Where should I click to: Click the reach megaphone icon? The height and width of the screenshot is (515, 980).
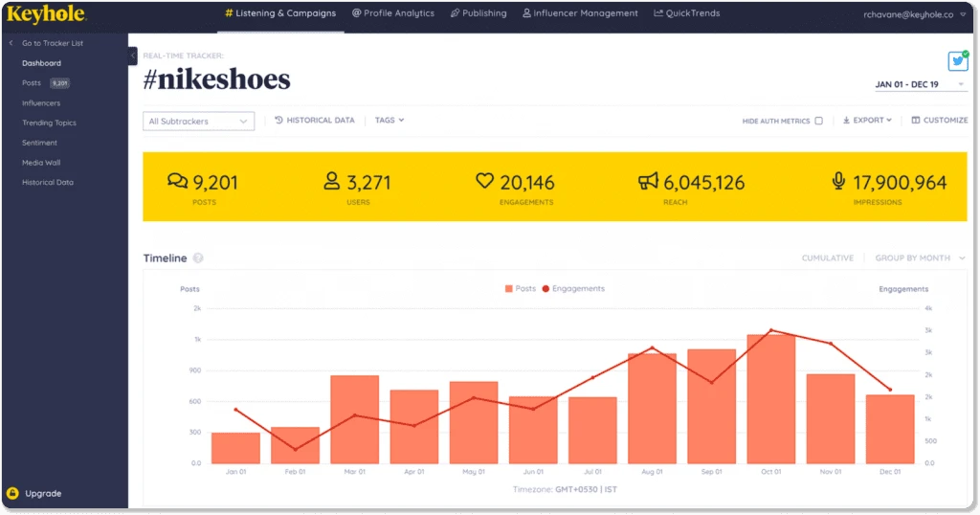pos(648,181)
